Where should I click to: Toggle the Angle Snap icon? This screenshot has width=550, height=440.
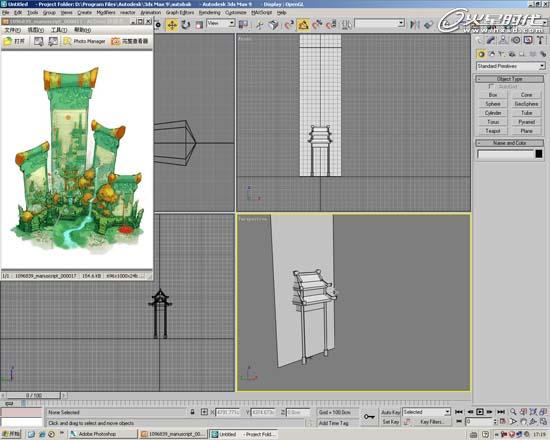click(303, 25)
